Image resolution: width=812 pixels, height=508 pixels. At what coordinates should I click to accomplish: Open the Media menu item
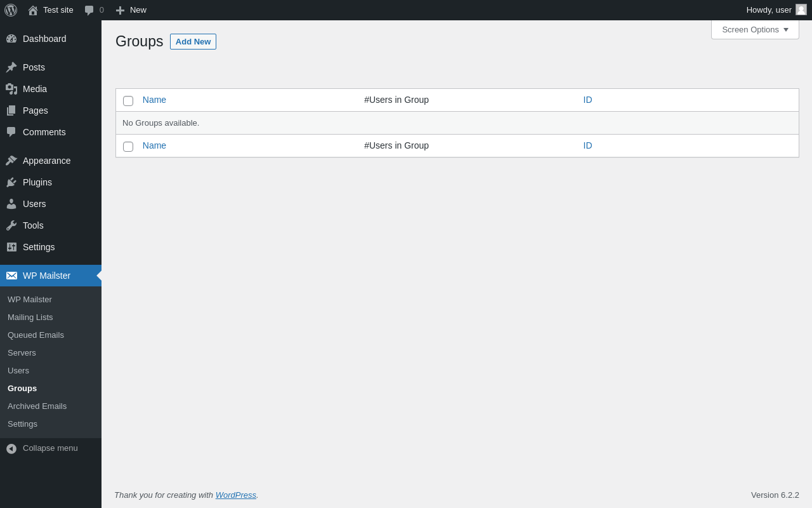[51, 89]
